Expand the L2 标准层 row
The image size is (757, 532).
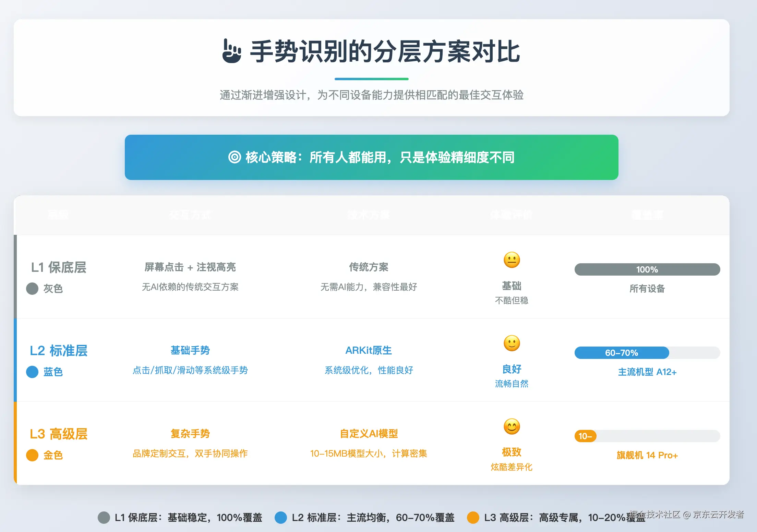click(x=58, y=351)
